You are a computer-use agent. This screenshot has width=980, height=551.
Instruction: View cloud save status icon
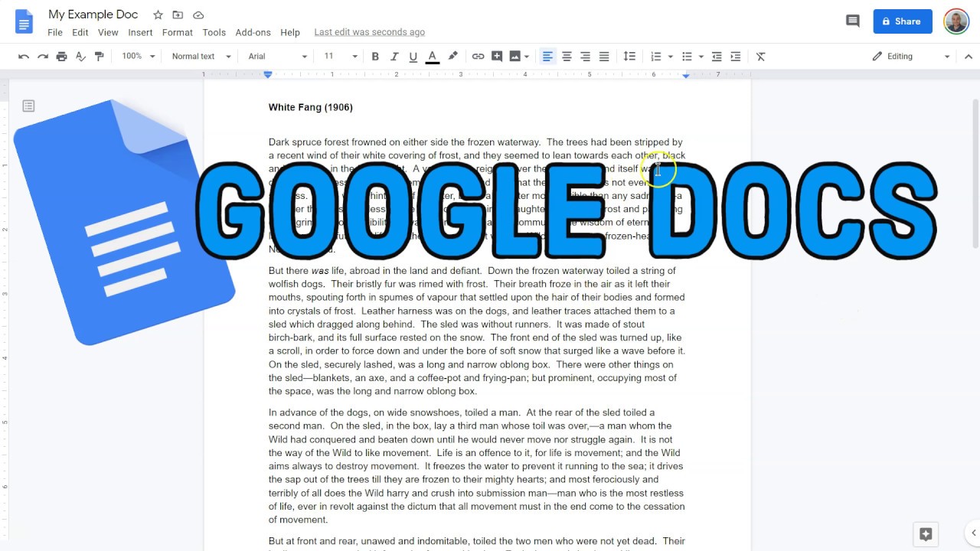(x=198, y=15)
